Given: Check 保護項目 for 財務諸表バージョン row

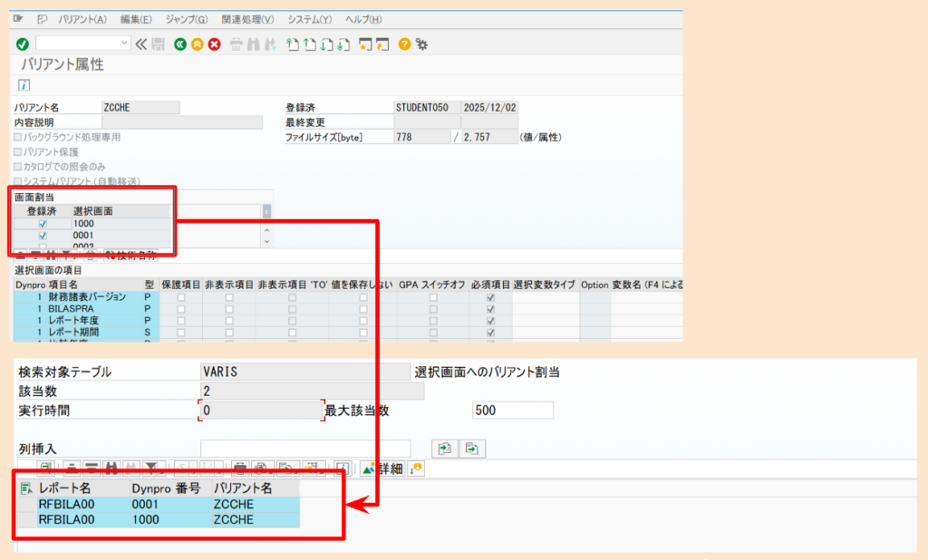Looking at the screenshot, I should 180,297.
